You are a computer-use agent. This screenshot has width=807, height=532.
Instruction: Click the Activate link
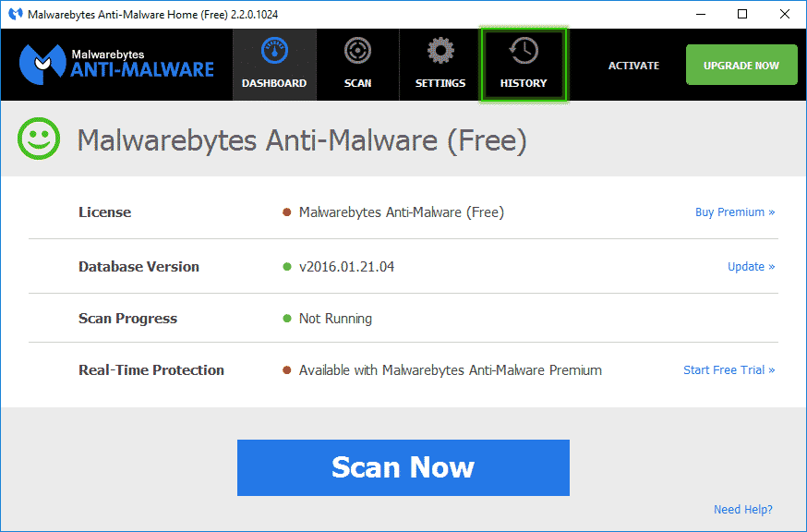pyautogui.click(x=633, y=66)
